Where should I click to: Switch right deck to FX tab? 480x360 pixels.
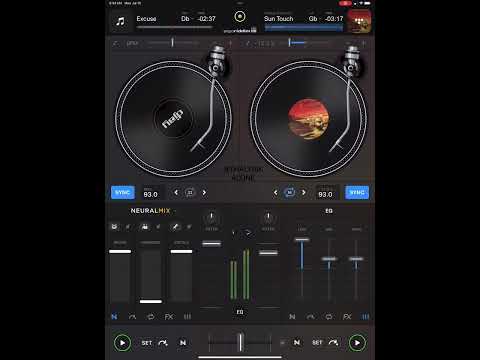347,316
